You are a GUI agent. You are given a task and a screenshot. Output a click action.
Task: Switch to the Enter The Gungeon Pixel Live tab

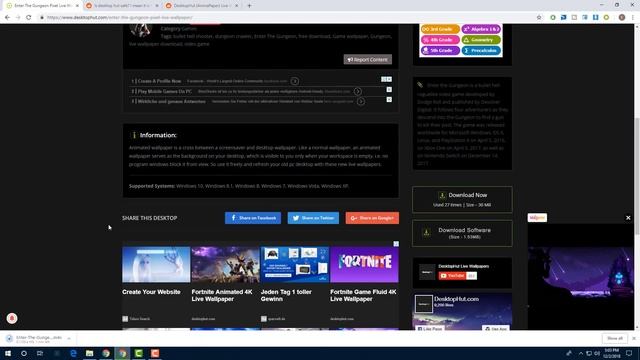coord(41,6)
